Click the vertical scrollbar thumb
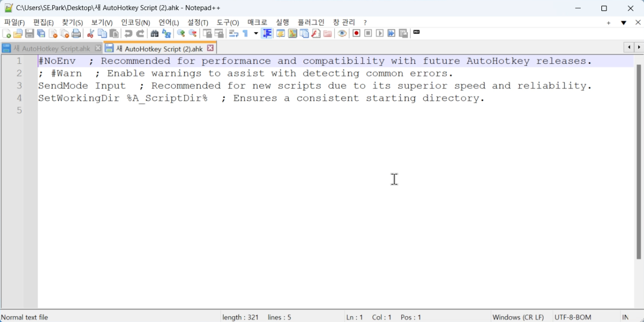This screenshot has height=322, width=644. coord(638,162)
